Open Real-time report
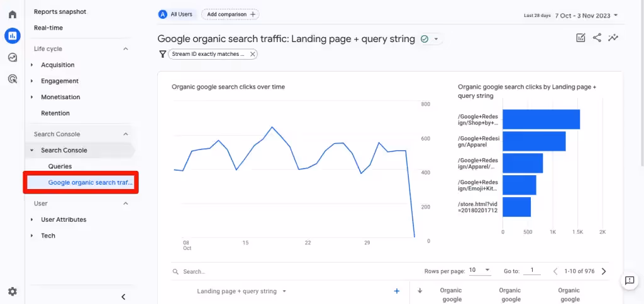The height and width of the screenshot is (304, 644). (x=48, y=28)
